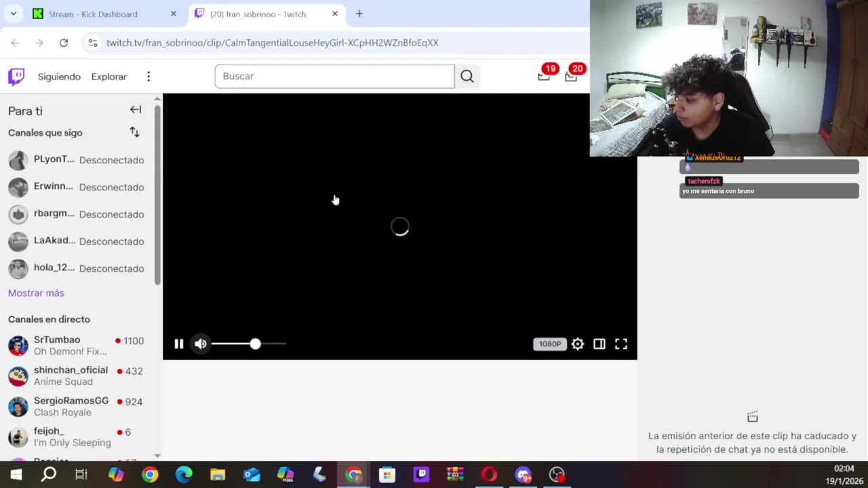868x488 pixels.
Task: Open File Explorer from taskbar
Action: (218, 474)
